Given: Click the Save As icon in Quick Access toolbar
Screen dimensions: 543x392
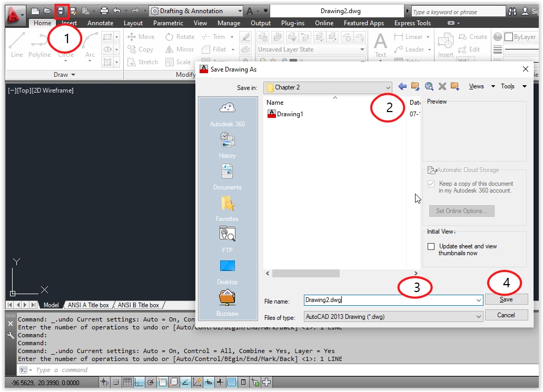Looking at the screenshot, I should click(73, 11).
